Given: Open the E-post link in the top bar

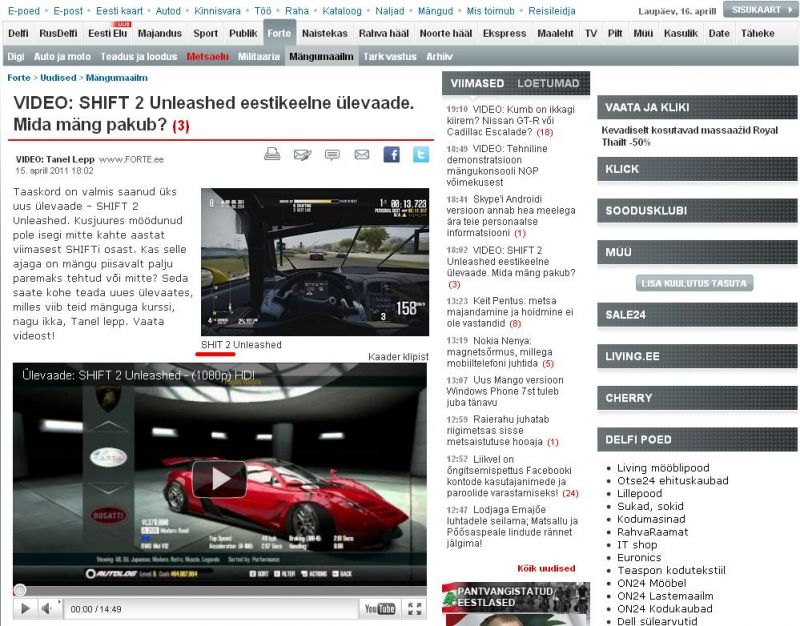Looking at the screenshot, I should [68, 11].
